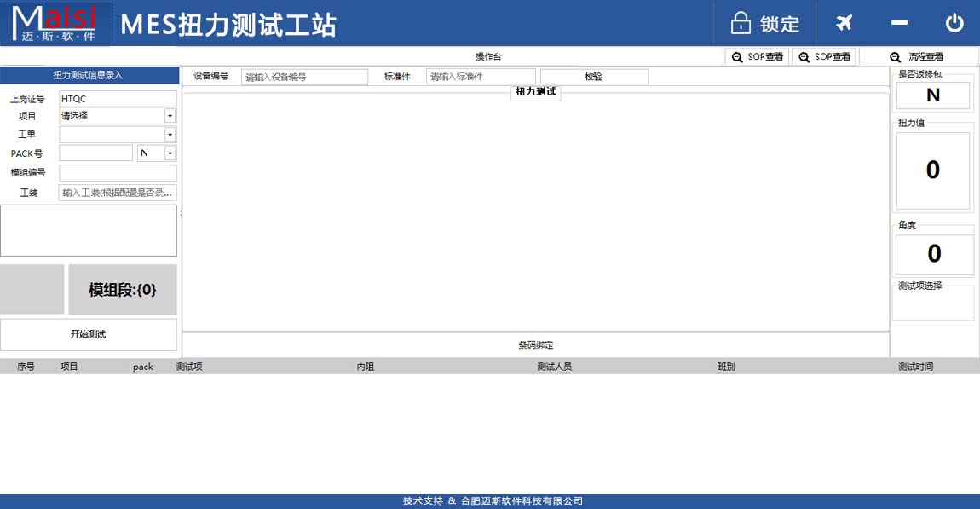This screenshot has width=980, height=509.
Task: Expand the 工单 dropdown list
Action: [x=170, y=134]
